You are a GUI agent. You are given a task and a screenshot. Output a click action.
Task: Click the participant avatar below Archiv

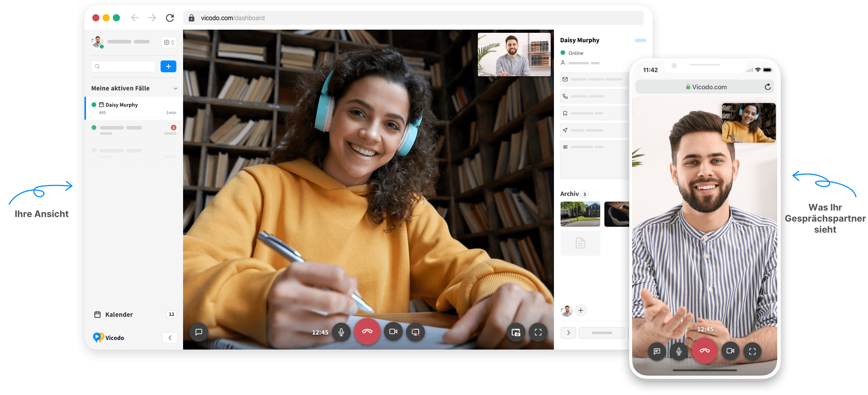coord(567,310)
